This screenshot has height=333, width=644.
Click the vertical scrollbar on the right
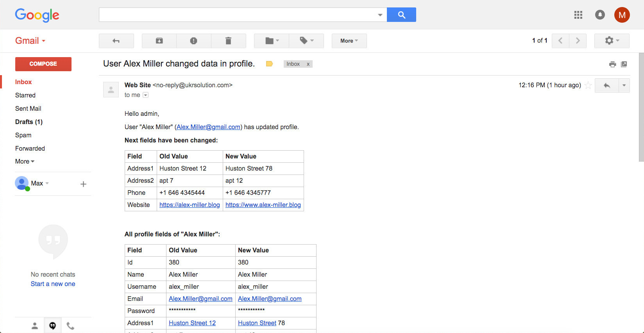[x=641, y=107]
